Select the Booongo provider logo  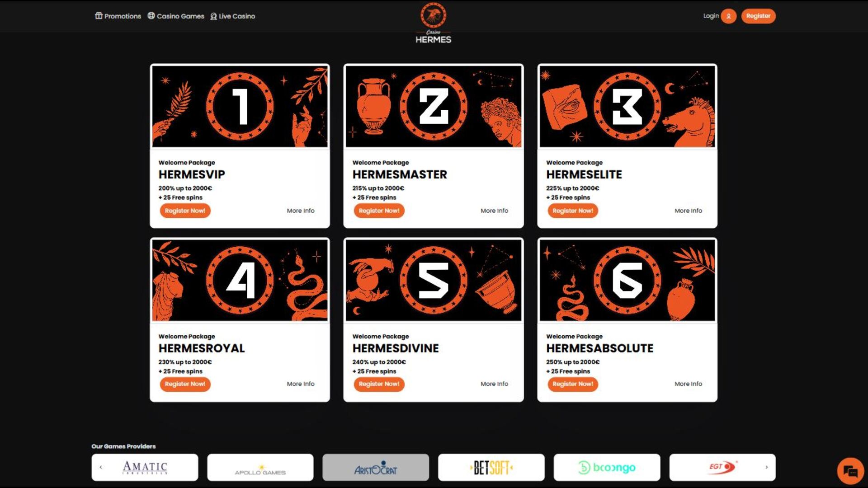pyautogui.click(x=607, y=467)
